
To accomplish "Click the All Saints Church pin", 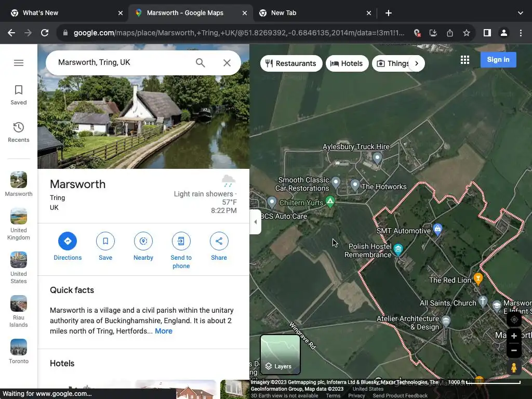I will [x=483, y=301].
